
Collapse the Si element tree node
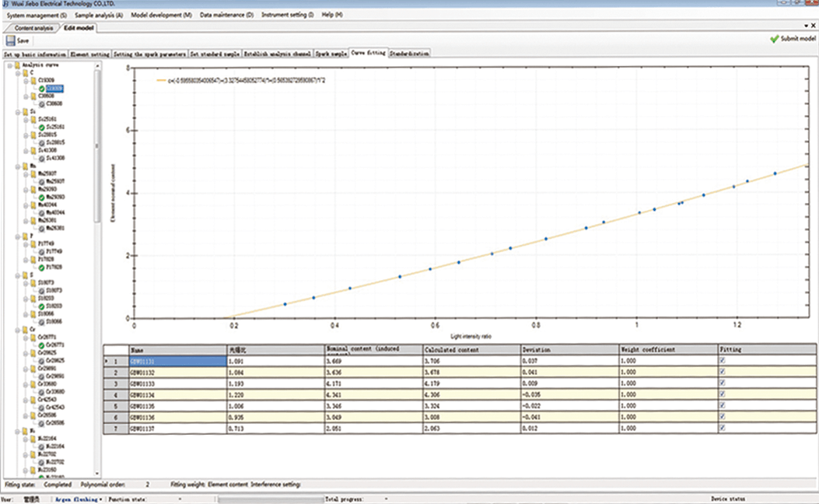click(18, 111)
